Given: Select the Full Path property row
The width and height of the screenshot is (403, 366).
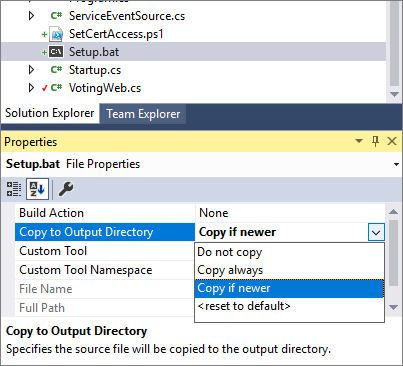Looking at the screenshot, I should pyautogui.click(x=105, y=308).
